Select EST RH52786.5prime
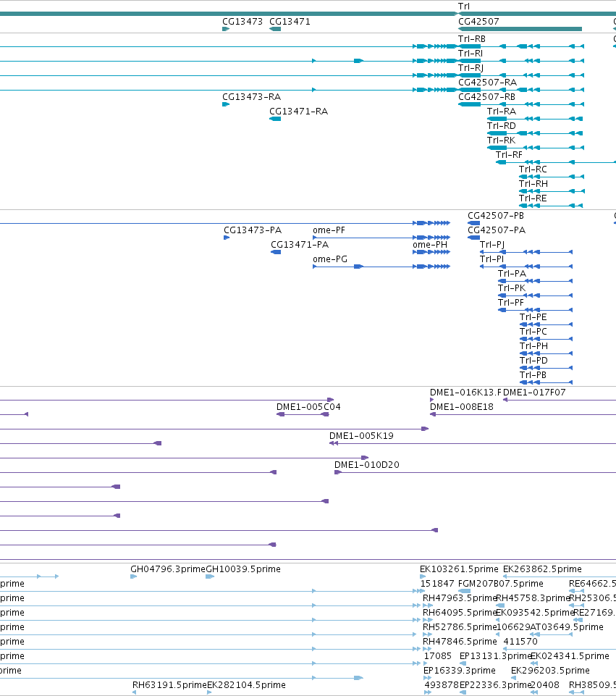The height and width of the screenshot is (696, 616). point(459,627)
